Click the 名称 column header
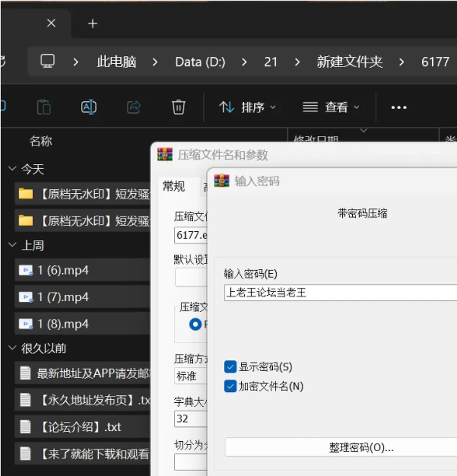This screenshot has height=476, width=457. tap(40, 141)
